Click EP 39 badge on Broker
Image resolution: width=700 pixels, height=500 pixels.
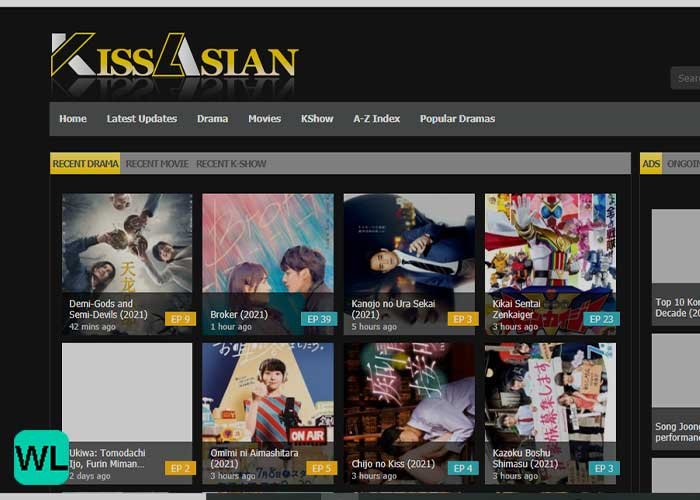click(x=319, y=319)
